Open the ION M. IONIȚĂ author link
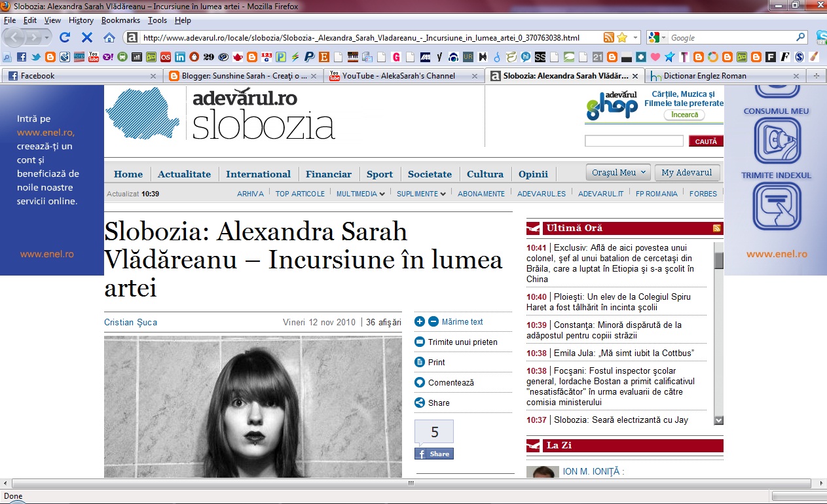This screenshot has width=827, height=504. [x=593, y=471]
